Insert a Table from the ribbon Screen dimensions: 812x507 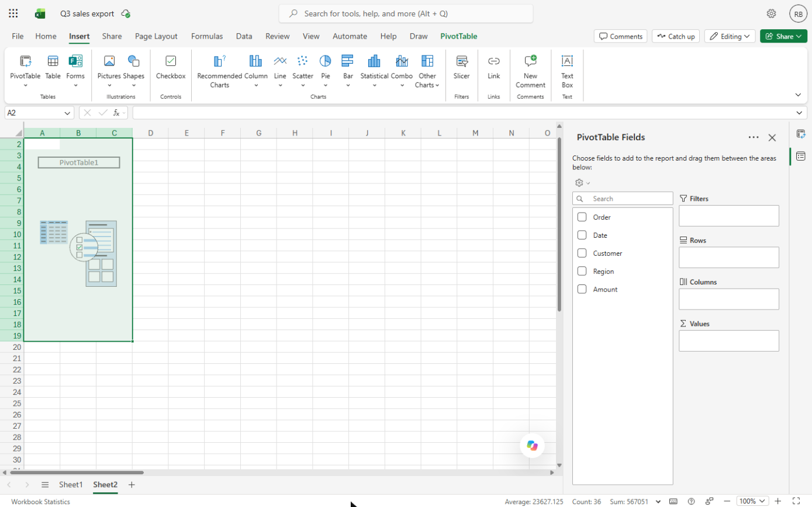[x=53, y=68]
